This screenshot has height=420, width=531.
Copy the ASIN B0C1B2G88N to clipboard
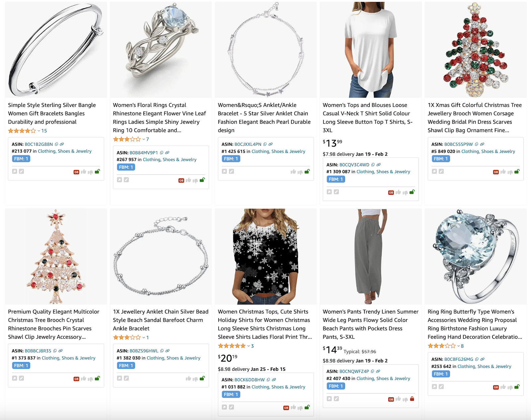pos(56,144)
